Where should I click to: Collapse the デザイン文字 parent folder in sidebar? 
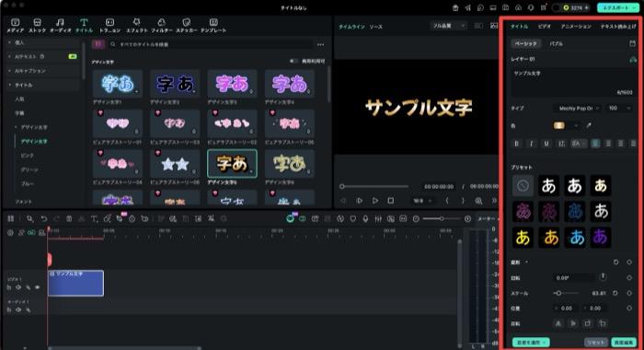16,127
